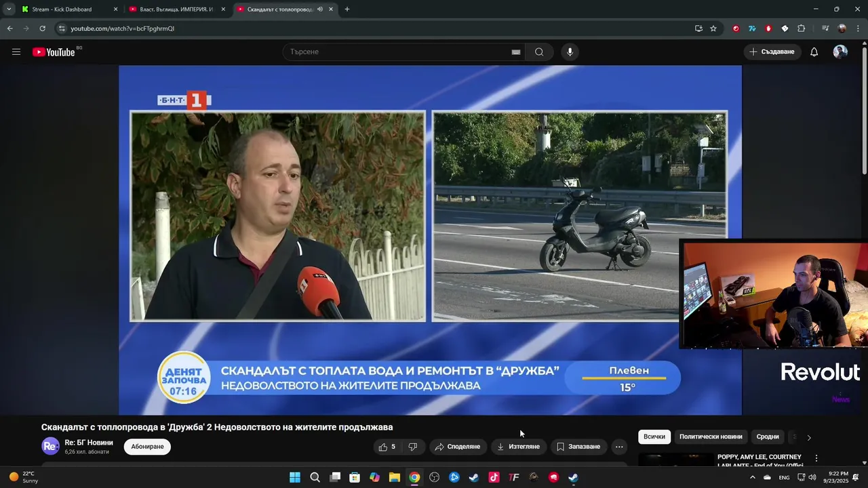Like the video with thumbs up
This screenshot has height=488, width=868.
[387, 447]
